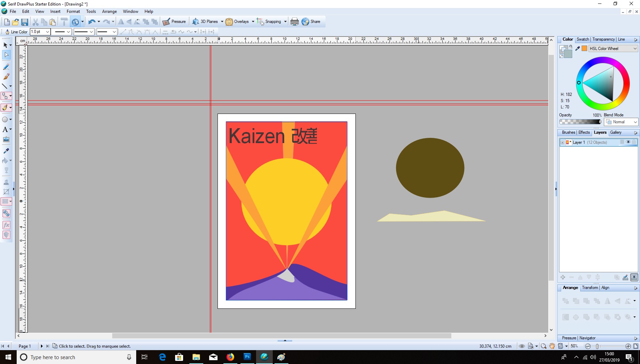Open the Arrange menu

point(109,11)
